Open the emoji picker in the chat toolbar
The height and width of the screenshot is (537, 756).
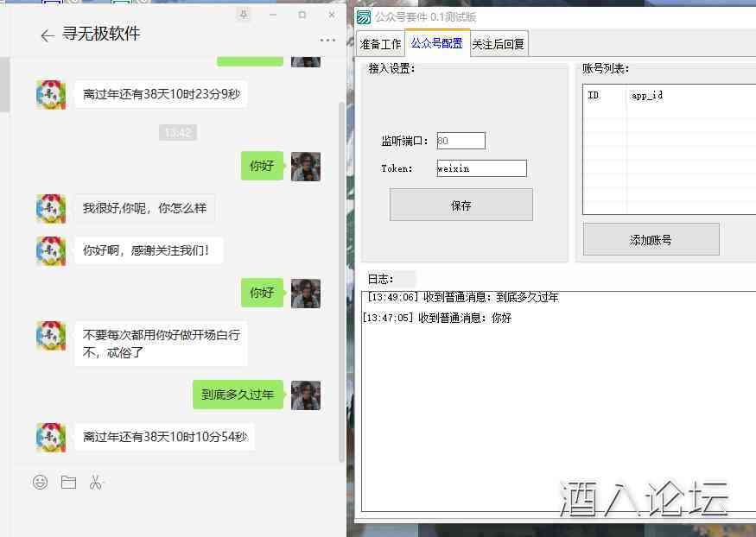[x=40, y=483]
